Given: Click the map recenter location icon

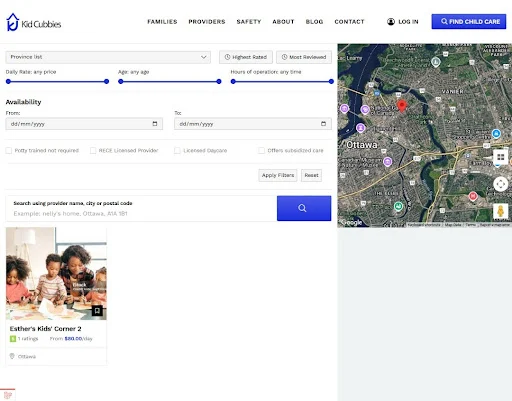Looking at the screenshot, I should pyautogui.click(x=500, y=184).
